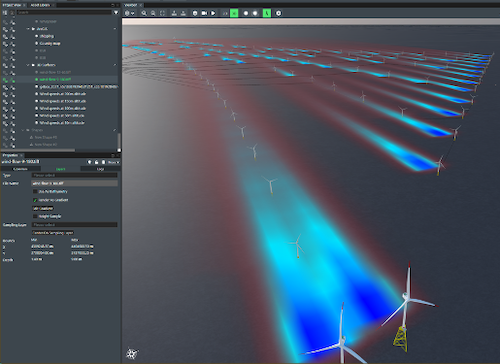Switch to the Asset Library tab
Viewport: 500px width, 364px height.
(40, 5)
